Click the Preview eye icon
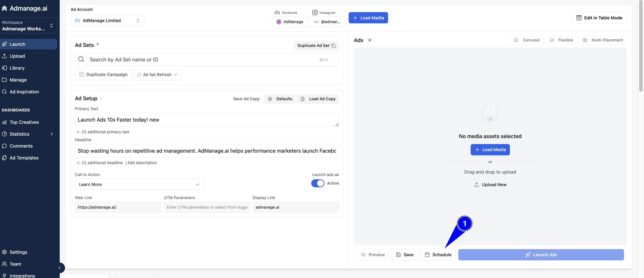 pos(363,254)
